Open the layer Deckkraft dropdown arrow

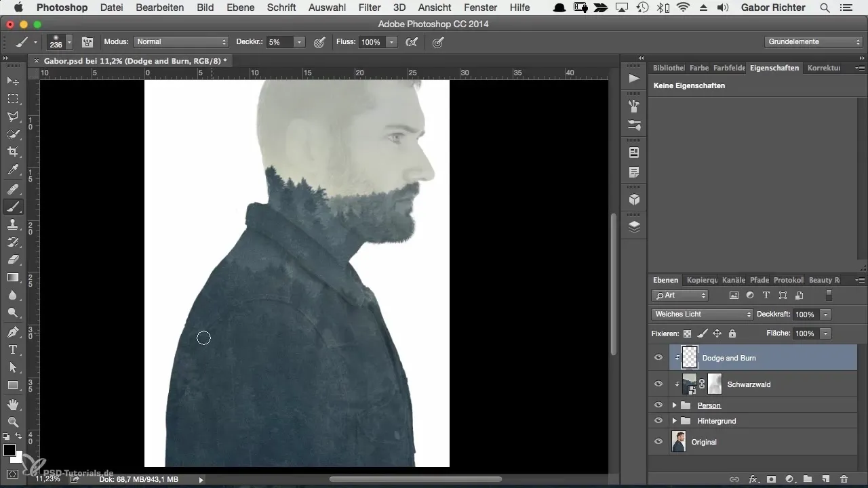click(x=825, y=314)
